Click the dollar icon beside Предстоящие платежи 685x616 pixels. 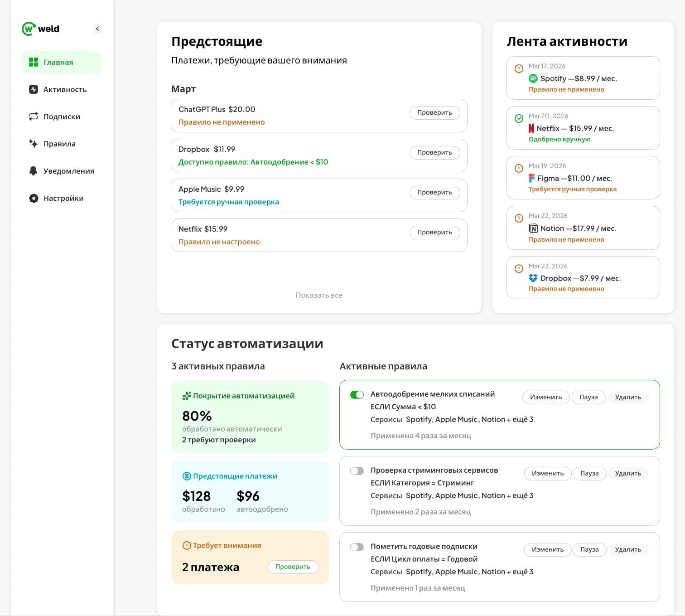coord(187,476)
